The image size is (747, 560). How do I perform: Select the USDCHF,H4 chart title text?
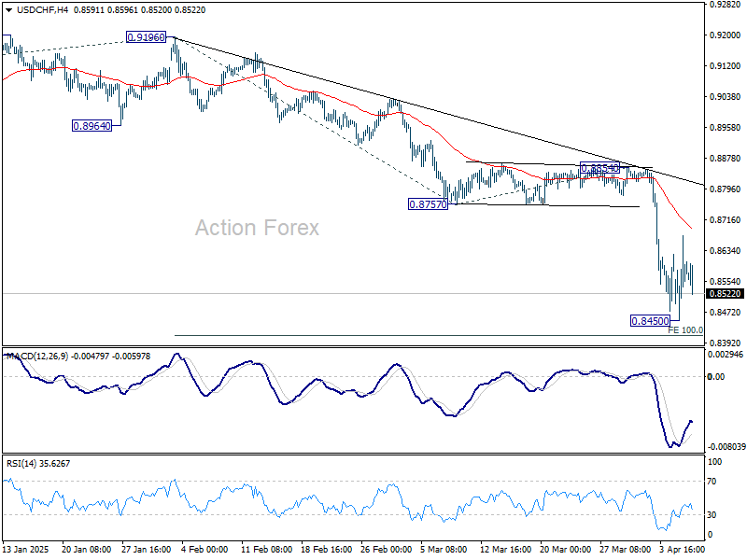pyautogui.click(x=42, y=10)
